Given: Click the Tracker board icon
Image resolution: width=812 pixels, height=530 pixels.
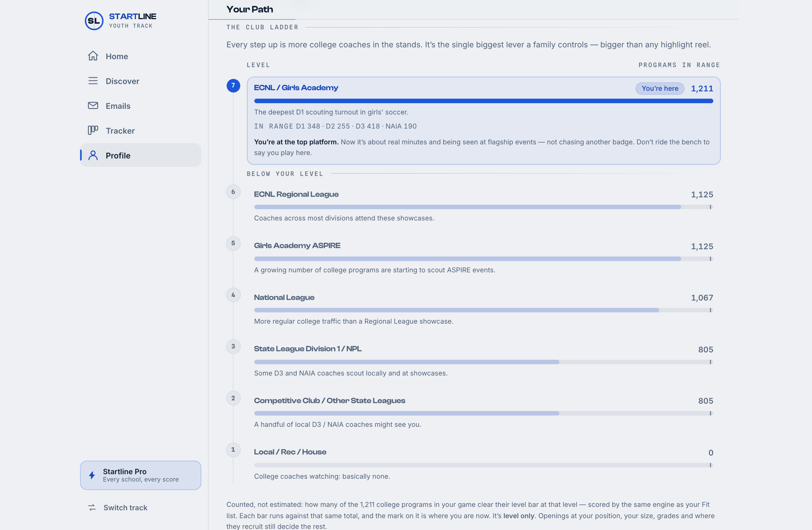Looking at the screenshot, I should pos(93,130).
